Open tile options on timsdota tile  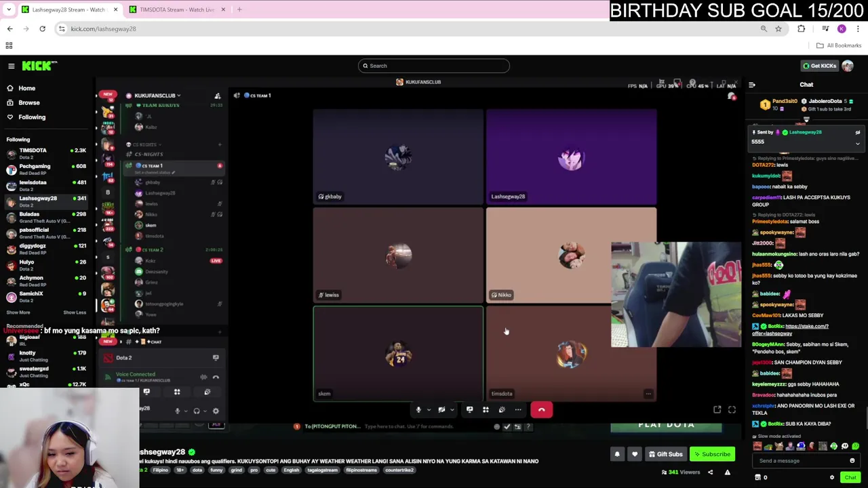[x=648, y=394]
